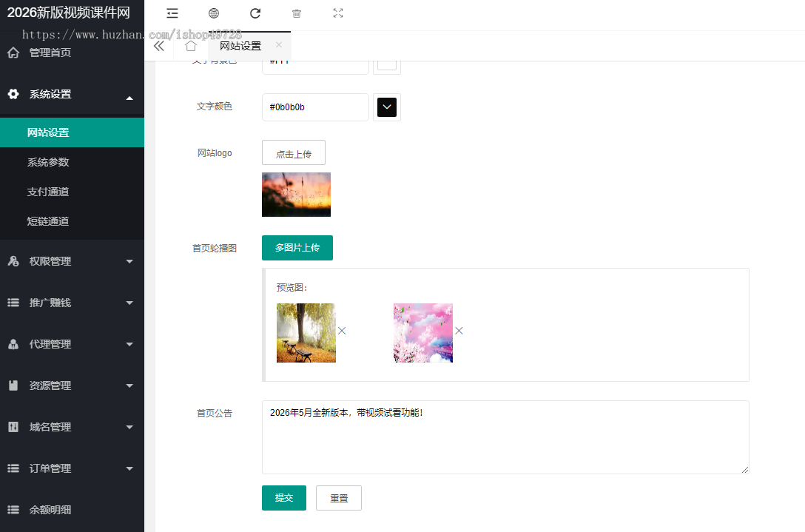The image size is (805, 532).
Task: Open the black 文字颜色 color picker swatch
Action: pos(387,107)
